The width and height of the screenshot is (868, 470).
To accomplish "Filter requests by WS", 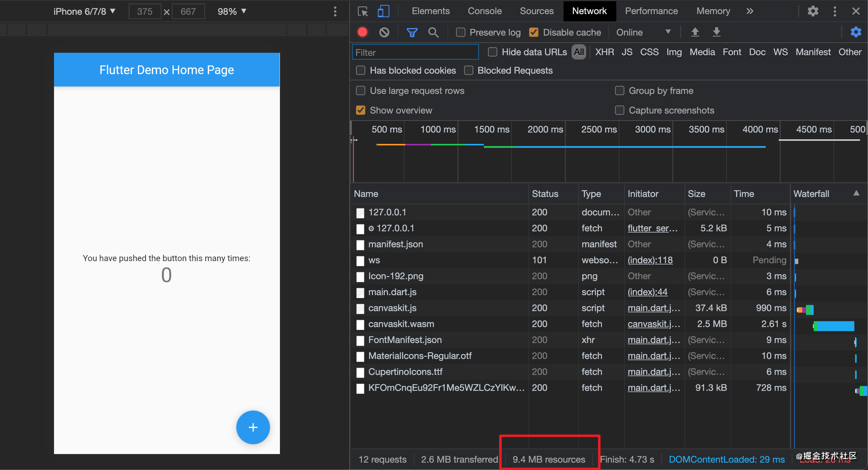I will pyautogui.click(x=780, y=52).
